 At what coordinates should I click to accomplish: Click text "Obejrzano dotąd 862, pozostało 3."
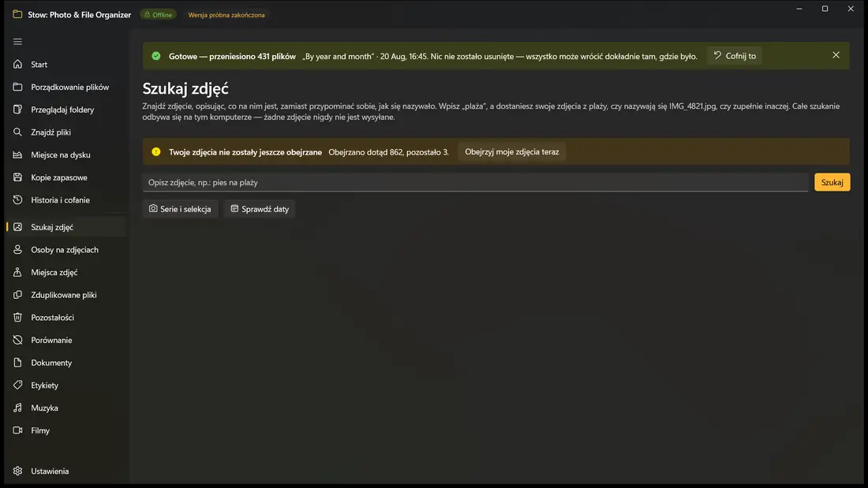pyautogui.click(x=388, y=152)
